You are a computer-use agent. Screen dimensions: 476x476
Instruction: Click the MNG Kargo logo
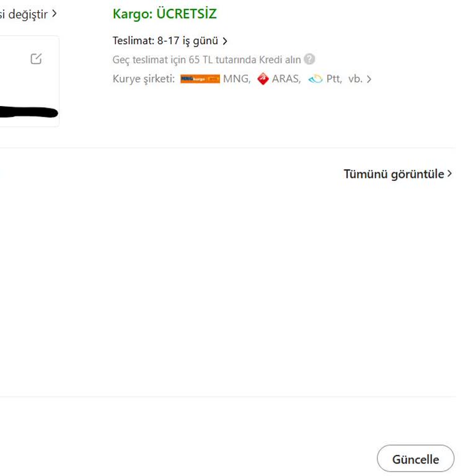pyautogui.click(x=200, y=79)
